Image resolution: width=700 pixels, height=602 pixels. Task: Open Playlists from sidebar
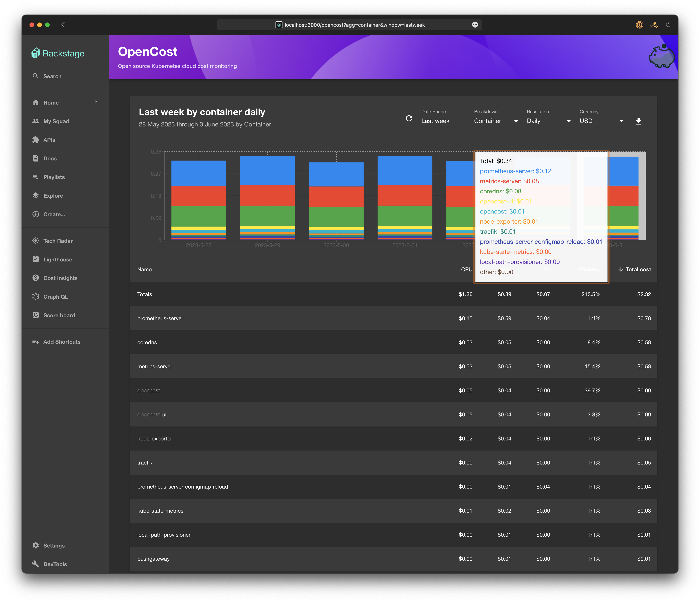[x=54, y=177]
